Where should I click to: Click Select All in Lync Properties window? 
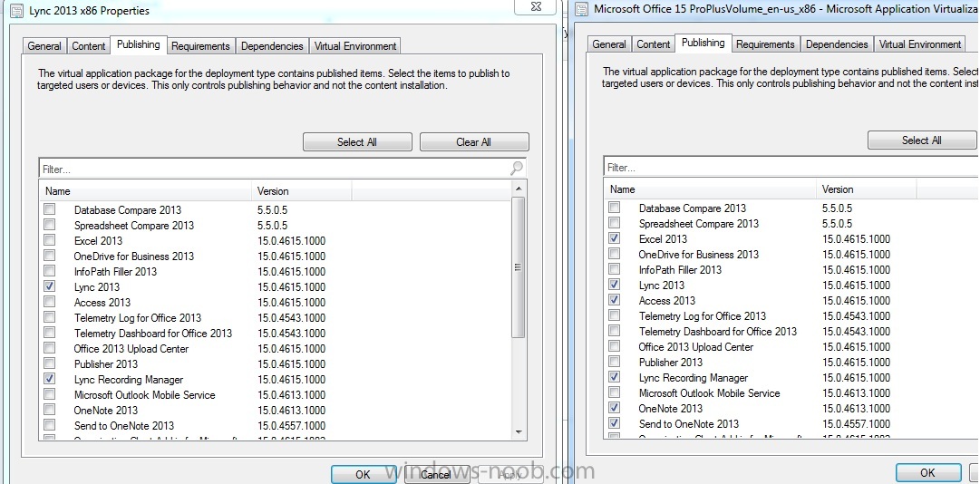coord(357,141)
